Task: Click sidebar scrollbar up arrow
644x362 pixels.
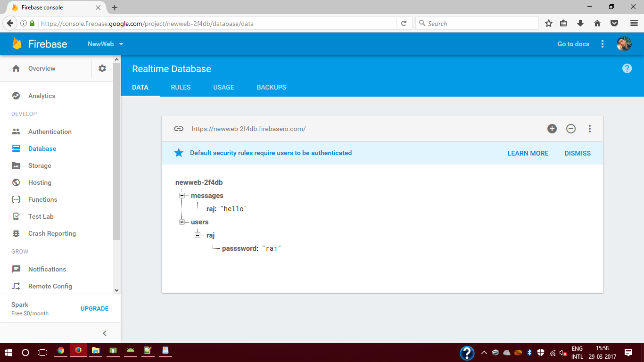Action: pyautogui.click(x=117, y=59)
